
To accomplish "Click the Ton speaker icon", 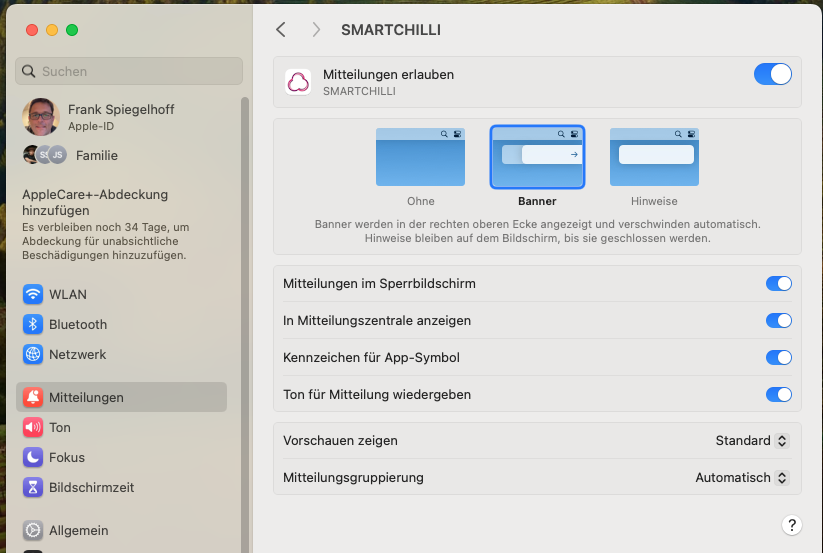I will (x=33, y=427).
